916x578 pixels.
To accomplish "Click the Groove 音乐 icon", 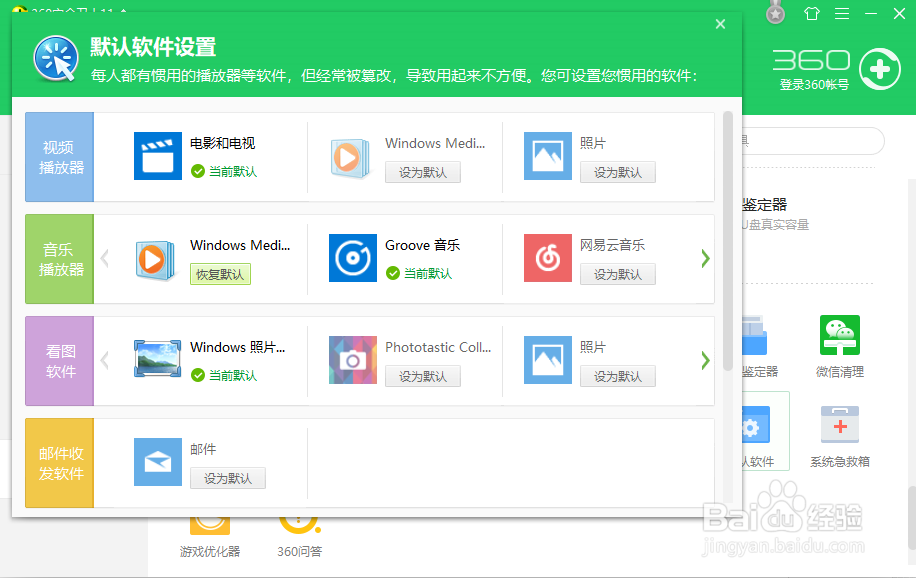I will (353, 258).
